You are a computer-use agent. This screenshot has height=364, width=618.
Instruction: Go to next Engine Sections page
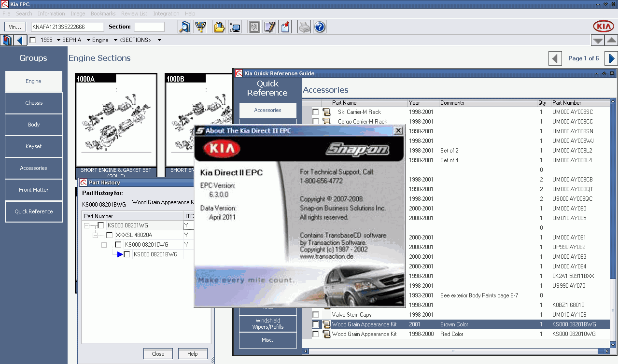coord(611,58)
